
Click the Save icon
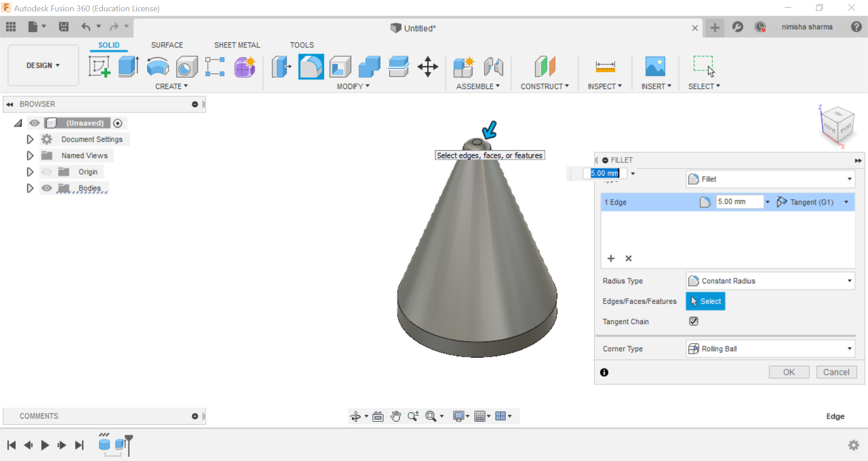[x=64, y=27]
